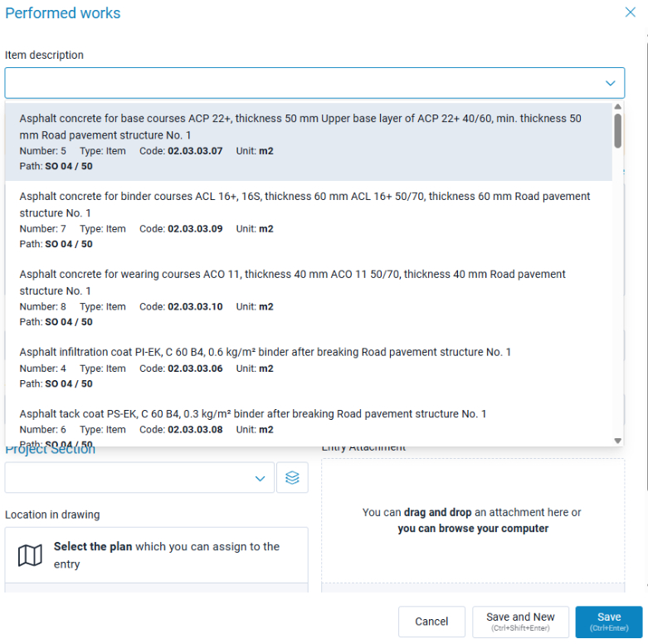648x644 pixels.
Task: Collapse the Item description dropdown chevron
Action: point(610,83)
